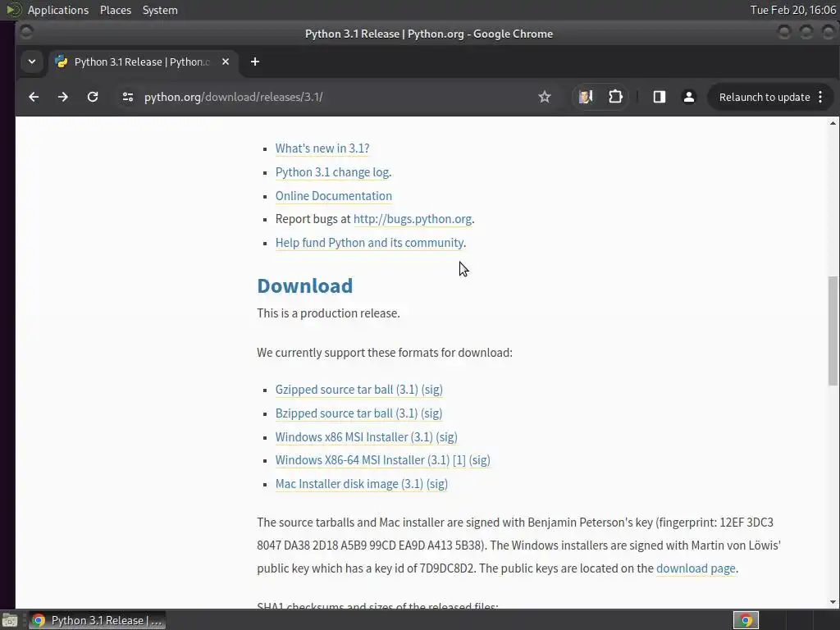Click the Applications menu logo icon
Image resolution: width=840 pixels, height=630 pixels.
(x=12, y=10)
